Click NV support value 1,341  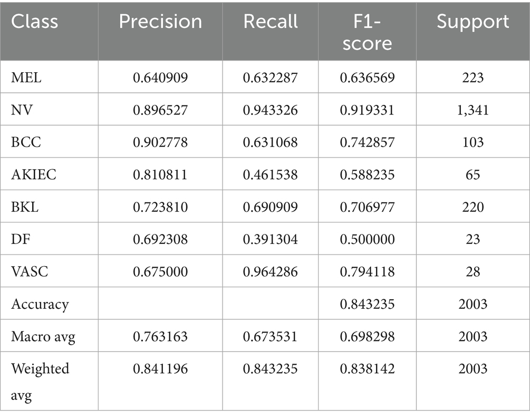point(473,110)
